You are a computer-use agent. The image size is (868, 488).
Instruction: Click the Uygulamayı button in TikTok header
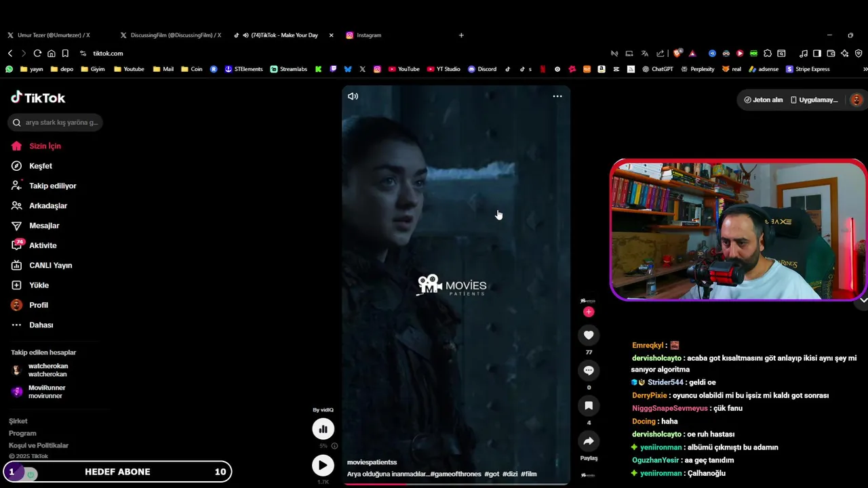point(814,100)
